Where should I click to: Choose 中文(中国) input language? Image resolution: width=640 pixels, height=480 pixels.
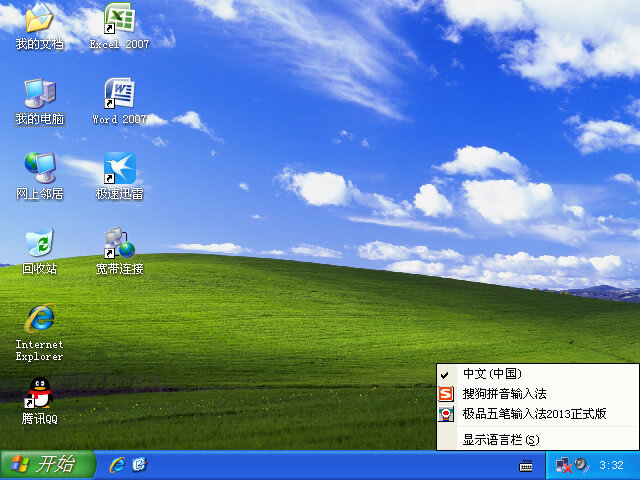tap(537, 373)
